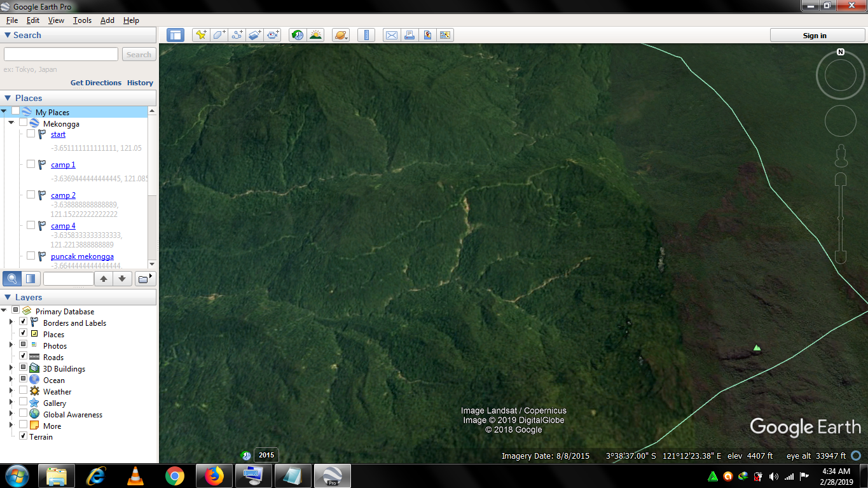Click the compass north-up ring

(841, 75)
